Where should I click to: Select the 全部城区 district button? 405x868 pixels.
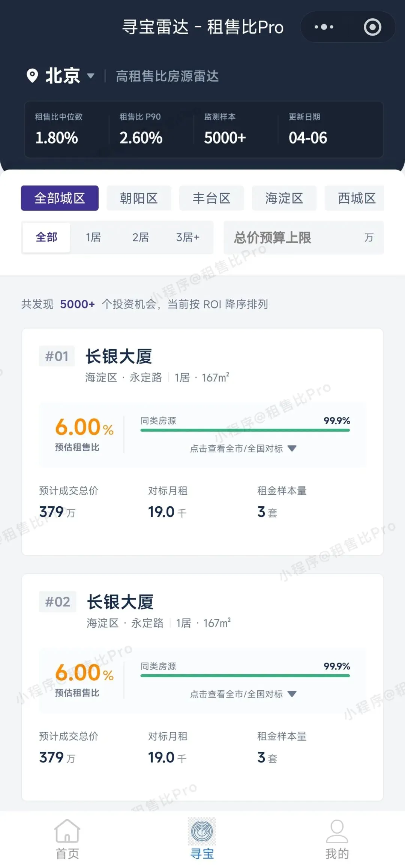tap(60, 198)
